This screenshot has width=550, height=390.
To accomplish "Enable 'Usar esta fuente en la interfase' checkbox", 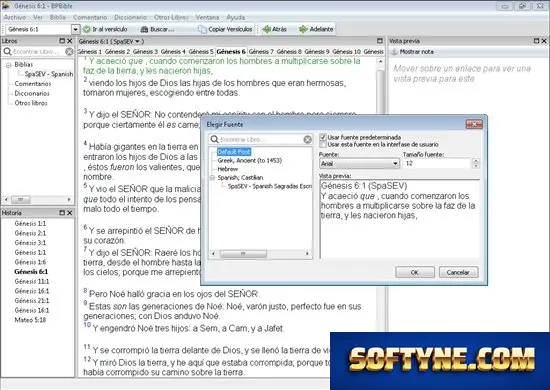I will pos(323,144).
